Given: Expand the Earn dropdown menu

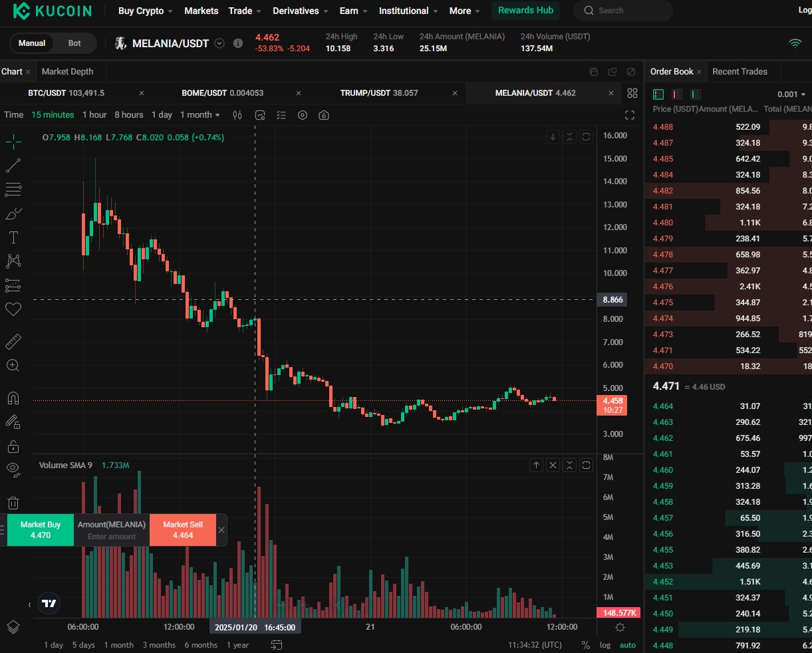Looking at the screenshot, I should pyautogui.click(x=354, y=11).
